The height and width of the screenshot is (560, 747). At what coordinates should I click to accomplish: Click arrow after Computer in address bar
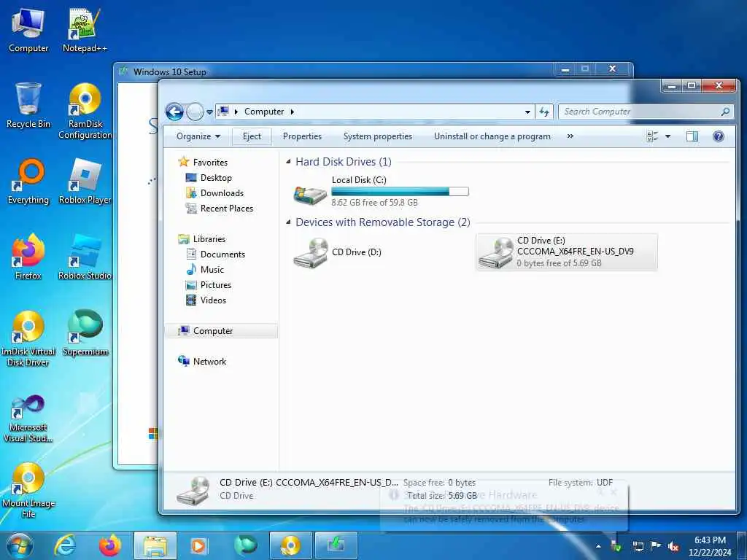pyautogui.click(x=292, y=112)
